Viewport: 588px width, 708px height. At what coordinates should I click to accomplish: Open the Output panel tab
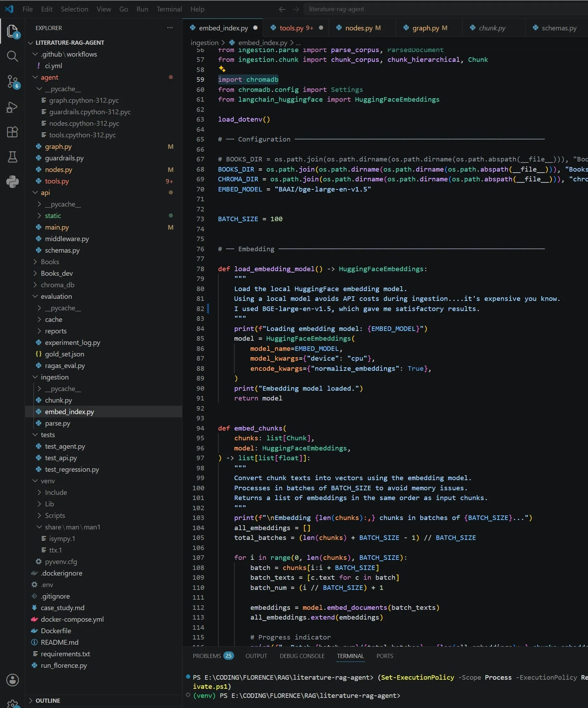(256, 656)
